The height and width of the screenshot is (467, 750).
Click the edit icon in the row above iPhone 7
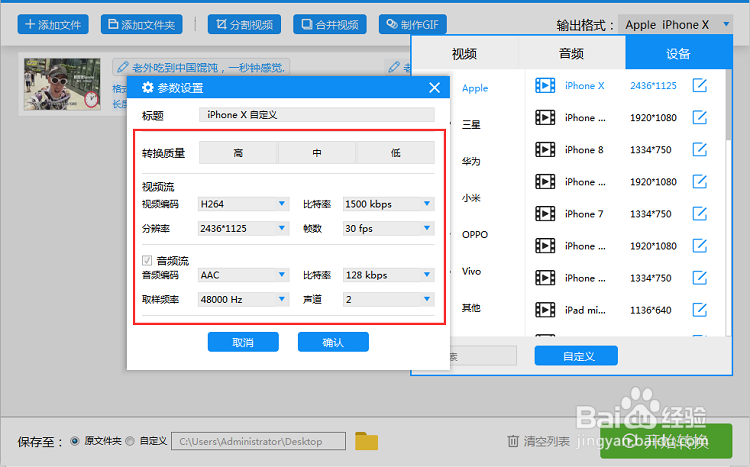699,182
